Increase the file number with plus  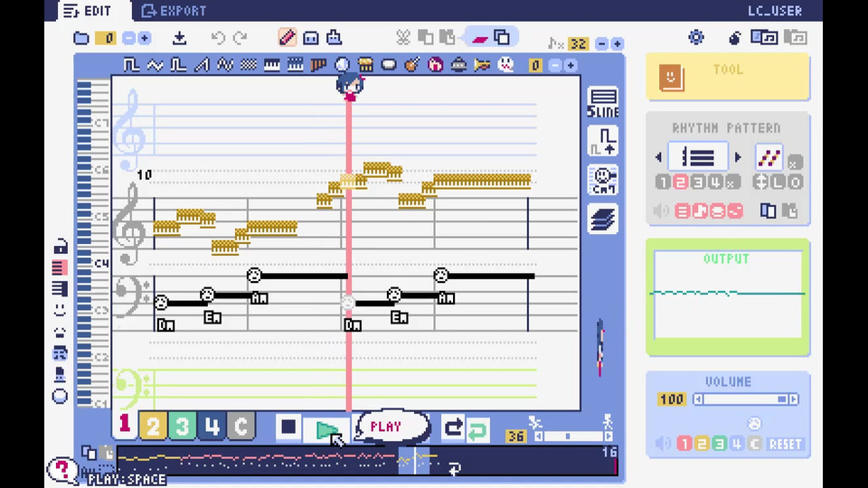click(x=144, y=38)
